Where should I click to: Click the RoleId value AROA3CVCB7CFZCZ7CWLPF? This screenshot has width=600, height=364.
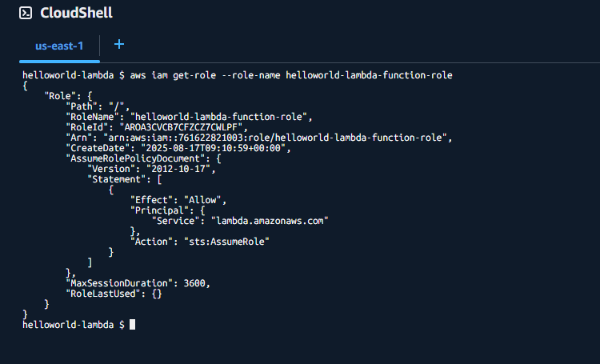tap(181, 127)
